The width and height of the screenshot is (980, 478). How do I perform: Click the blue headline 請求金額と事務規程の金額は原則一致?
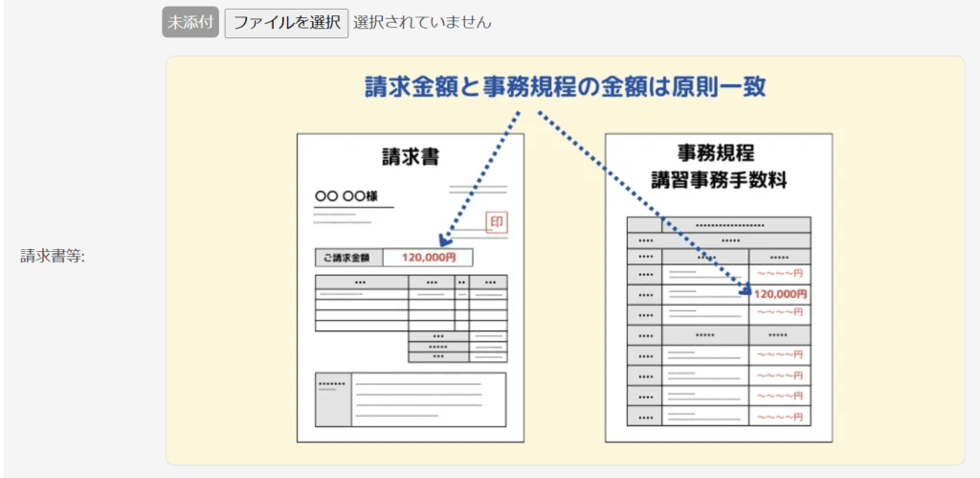pyautogui.click(x=566, y=86)
